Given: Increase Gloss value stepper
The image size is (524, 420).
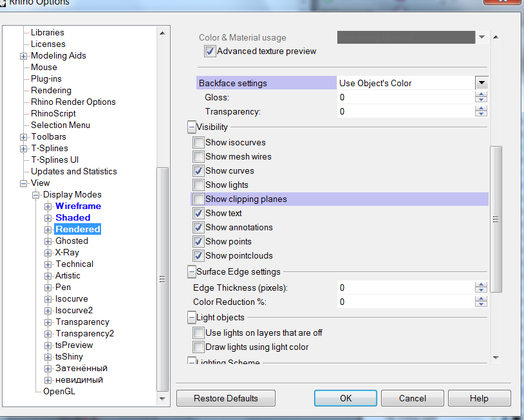Looking at the screenshot, I should point(481,95).
